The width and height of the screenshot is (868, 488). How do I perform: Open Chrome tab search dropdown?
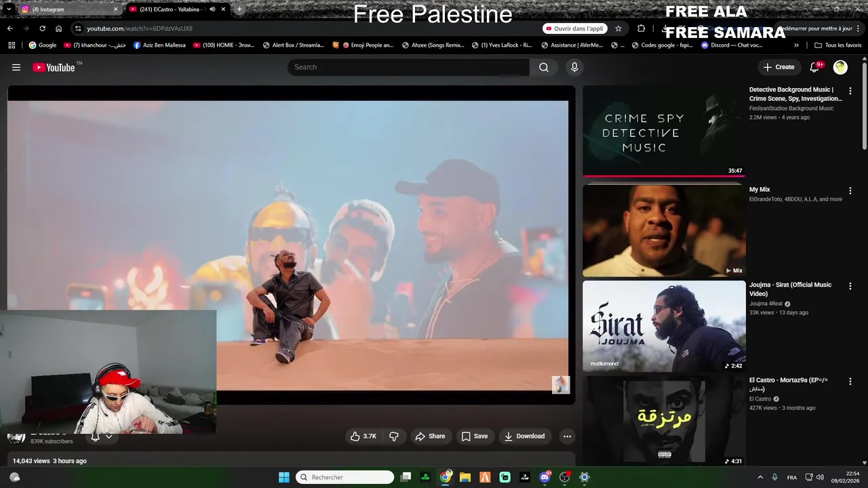(x=8, y=9)
